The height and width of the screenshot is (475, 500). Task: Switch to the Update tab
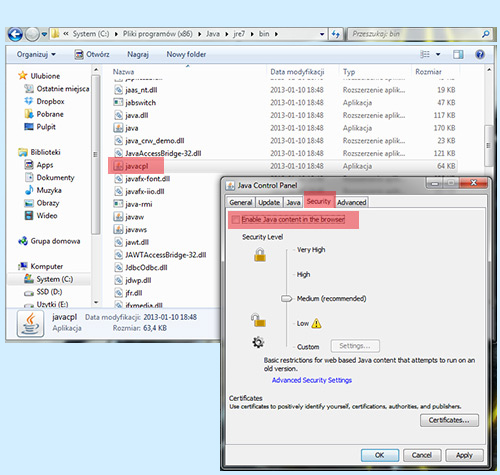[x=269, y=202]
